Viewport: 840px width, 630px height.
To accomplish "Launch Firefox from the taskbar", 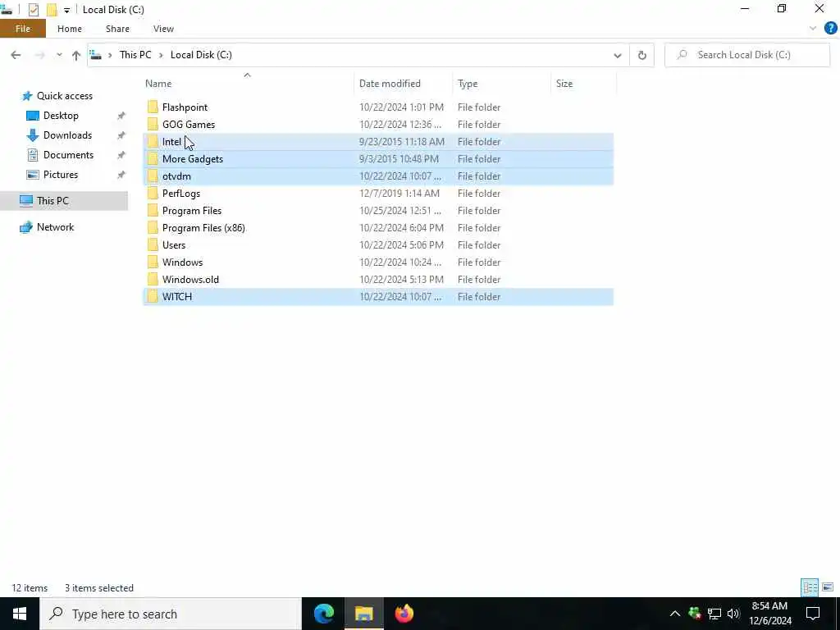I will pos(404,614).
